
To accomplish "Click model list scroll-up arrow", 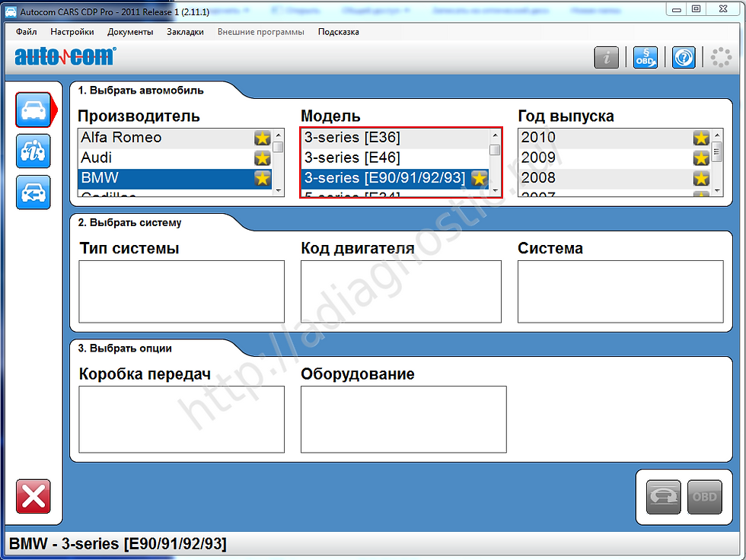I will pyautogui.click(x=496, y=135).
